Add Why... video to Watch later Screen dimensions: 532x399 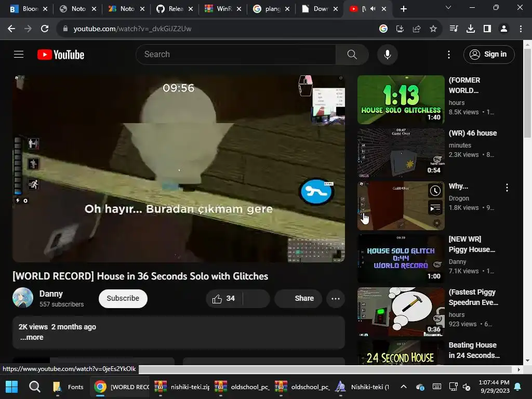435,191
